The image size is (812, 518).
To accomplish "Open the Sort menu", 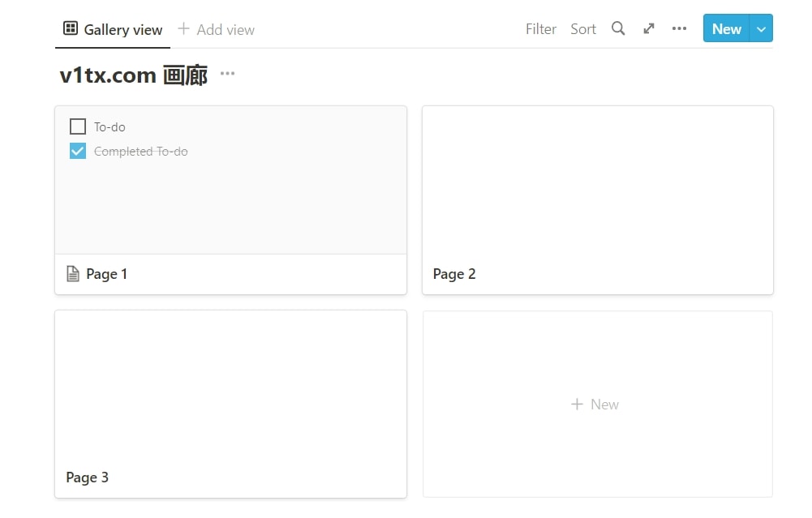I will click(x=583, y=29).
